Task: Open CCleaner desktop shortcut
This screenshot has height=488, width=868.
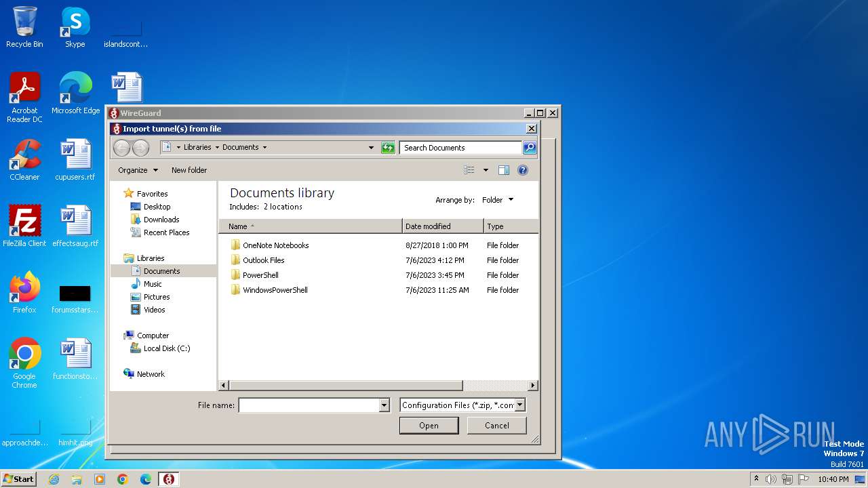Action: (24, 160)
